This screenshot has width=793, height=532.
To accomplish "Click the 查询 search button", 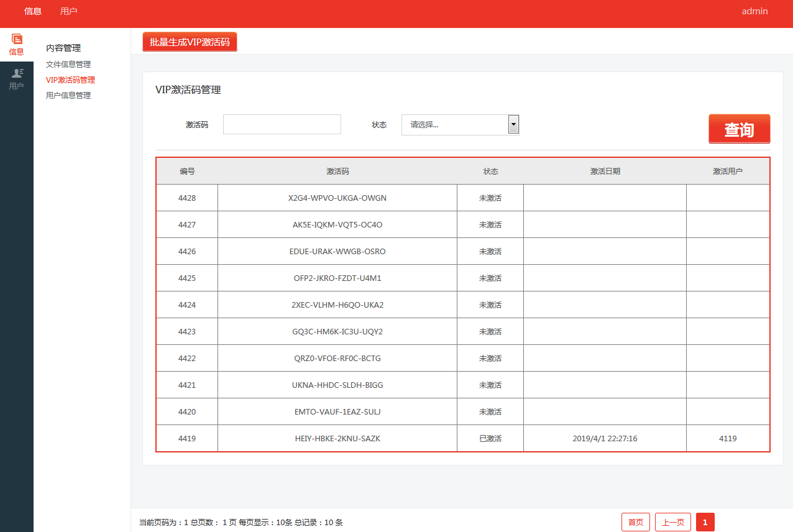I will [739, 129].
